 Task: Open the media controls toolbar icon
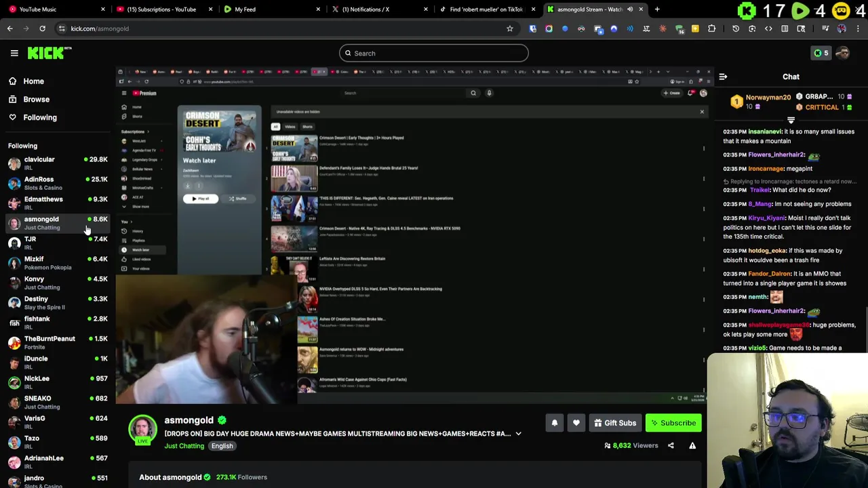click(x=825, y=28)
